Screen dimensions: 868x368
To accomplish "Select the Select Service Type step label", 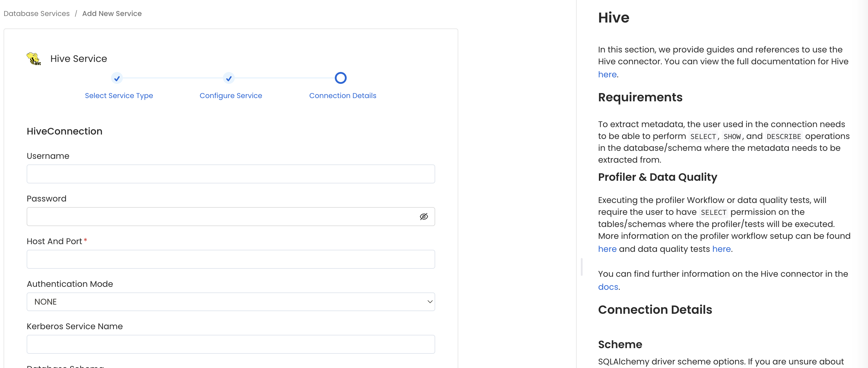I will pos(119,95).
